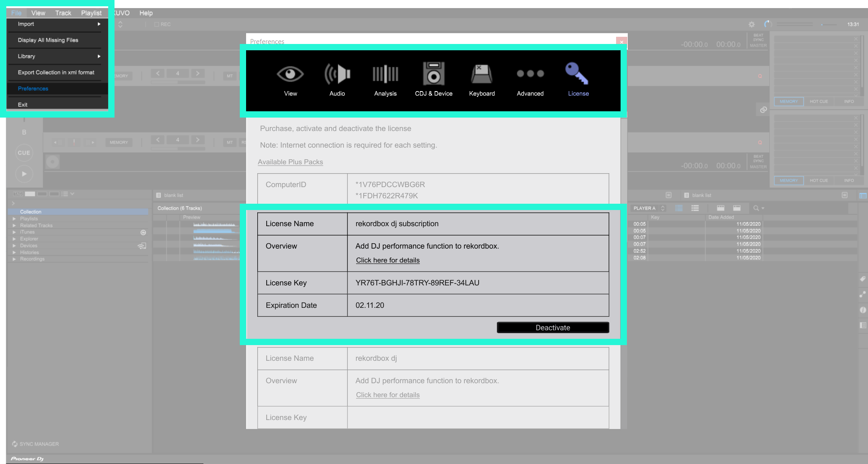
Task: Click upper deck beat jump slider bar
Action: [x=178, y=82]
